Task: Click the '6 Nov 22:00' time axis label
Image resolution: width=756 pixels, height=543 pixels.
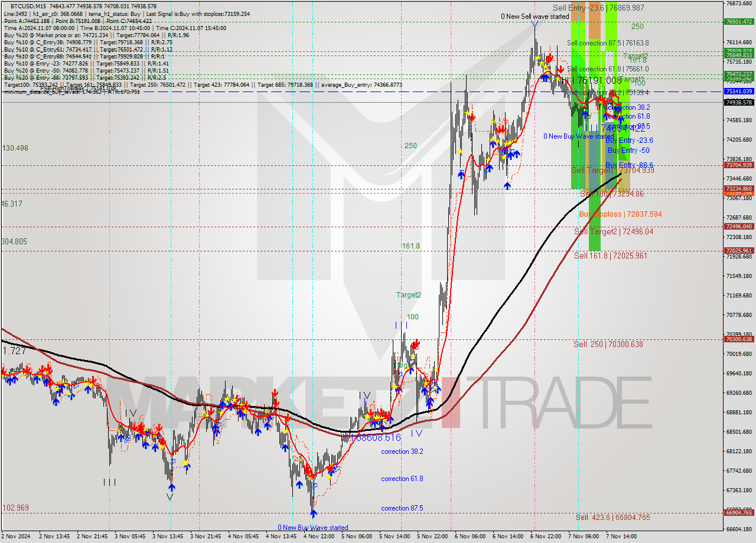Action: tap(545, 537)
